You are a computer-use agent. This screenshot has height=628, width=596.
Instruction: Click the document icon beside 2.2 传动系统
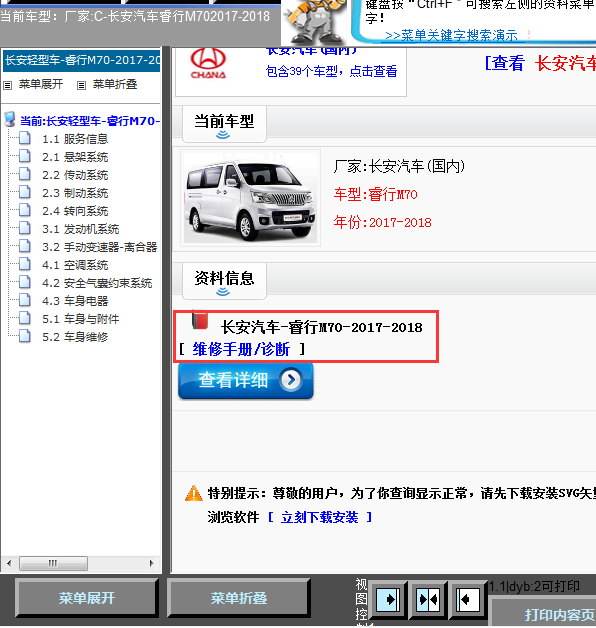pos(25,174)
